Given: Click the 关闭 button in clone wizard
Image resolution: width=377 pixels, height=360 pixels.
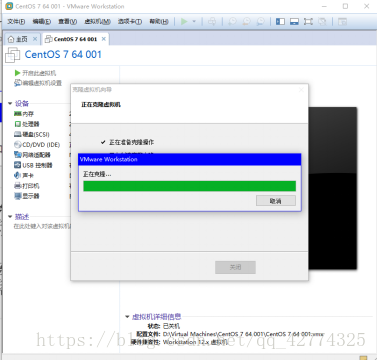Looking at the screenshot, I should 235,267.
